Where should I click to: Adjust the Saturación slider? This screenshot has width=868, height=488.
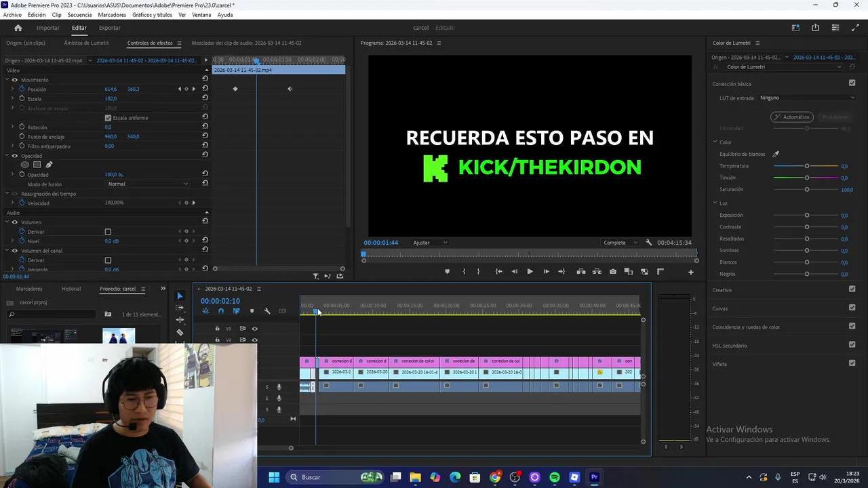pos(806,190)
